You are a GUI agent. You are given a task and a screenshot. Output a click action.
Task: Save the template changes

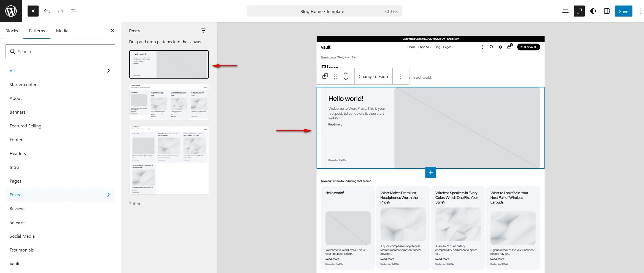click(x=624, y=11)
